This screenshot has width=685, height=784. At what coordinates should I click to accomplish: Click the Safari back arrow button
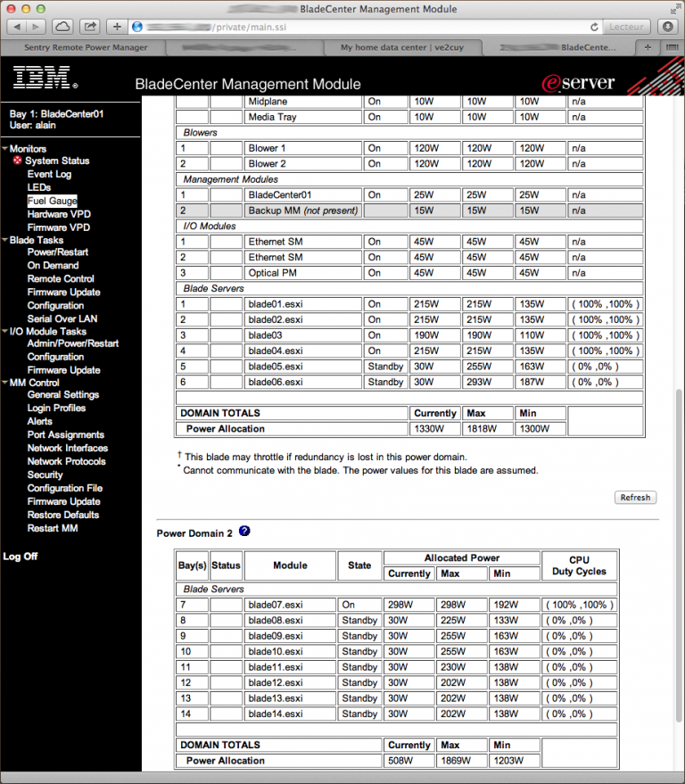coord(16,27)
